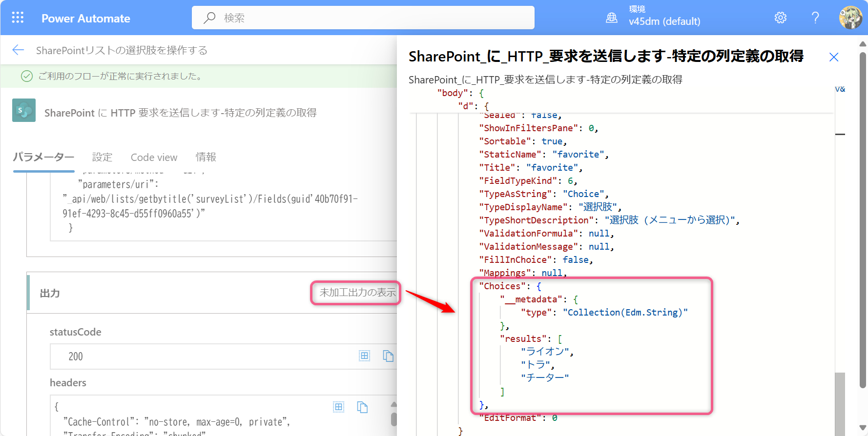Viewport: 868px width, 436px height.
Task: Click the search magnifier icon
Action: coord(209,18)
